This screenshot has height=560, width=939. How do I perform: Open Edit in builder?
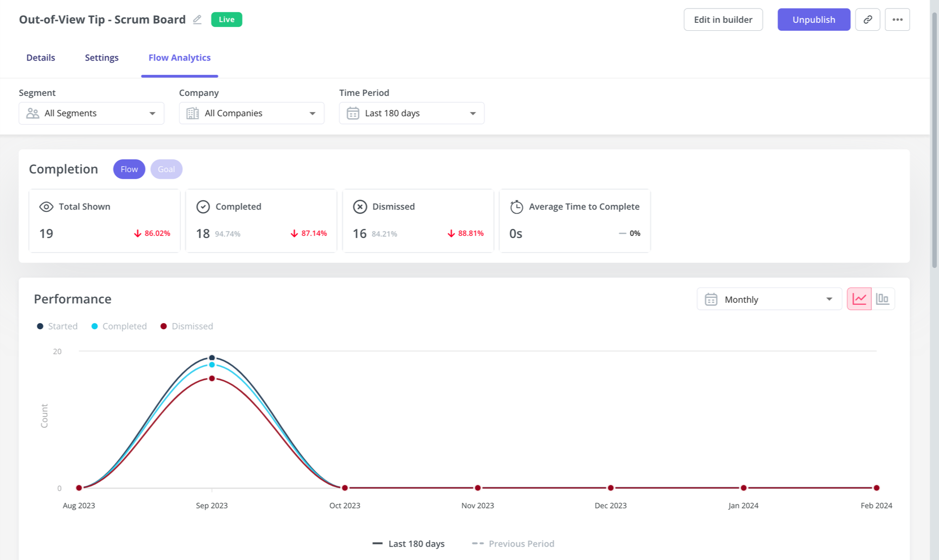tap(723, 19)
